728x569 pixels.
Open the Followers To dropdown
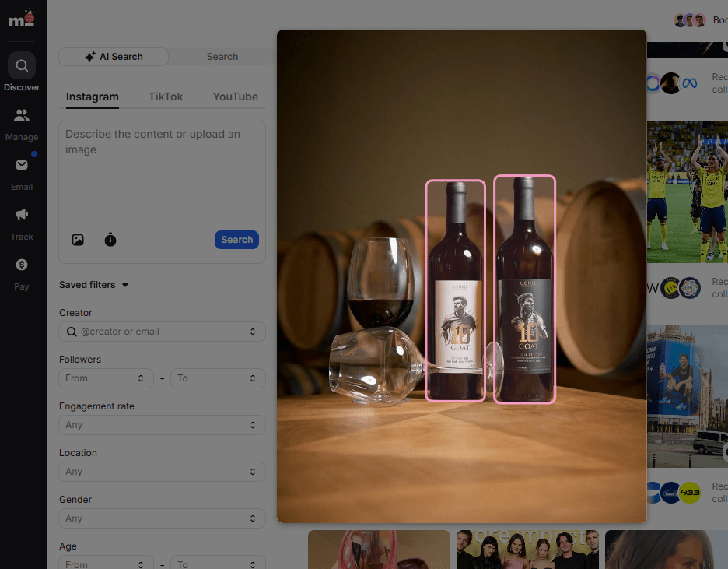click(x=219, y=378)
